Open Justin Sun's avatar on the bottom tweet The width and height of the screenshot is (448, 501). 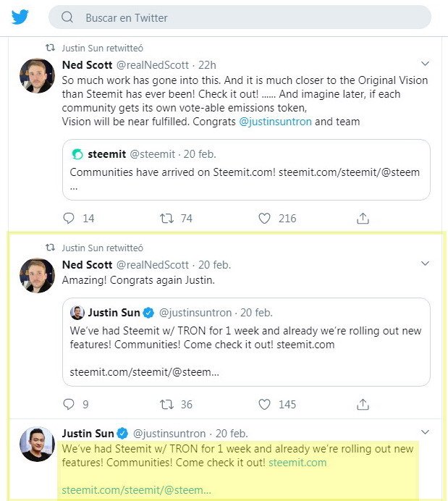tap(37, 444)
